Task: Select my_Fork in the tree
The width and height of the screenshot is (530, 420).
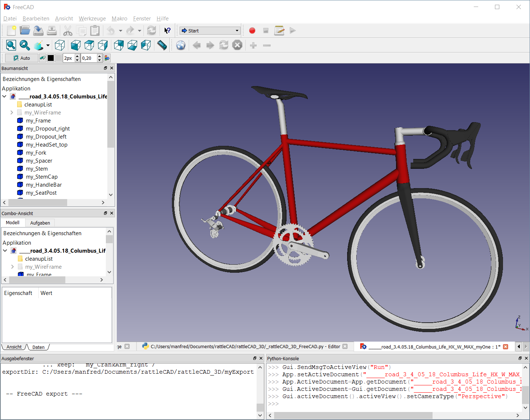Action: coord(36,153)
